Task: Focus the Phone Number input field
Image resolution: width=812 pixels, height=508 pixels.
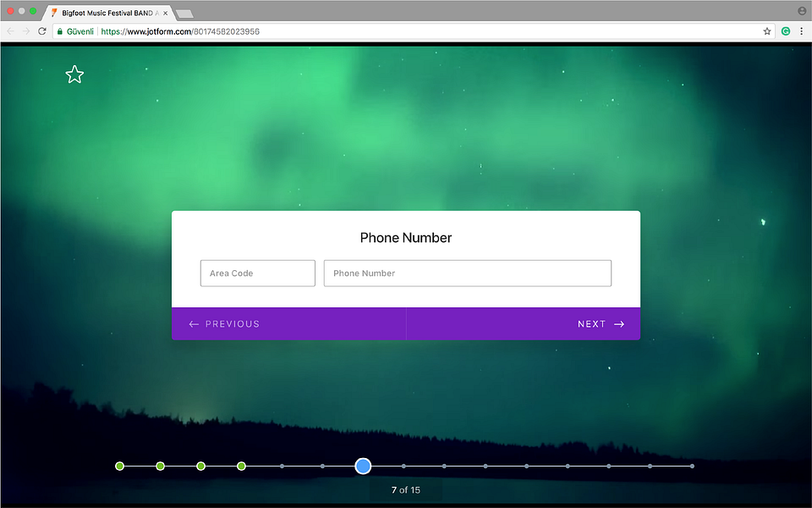Action: click(x=468, y=273)
